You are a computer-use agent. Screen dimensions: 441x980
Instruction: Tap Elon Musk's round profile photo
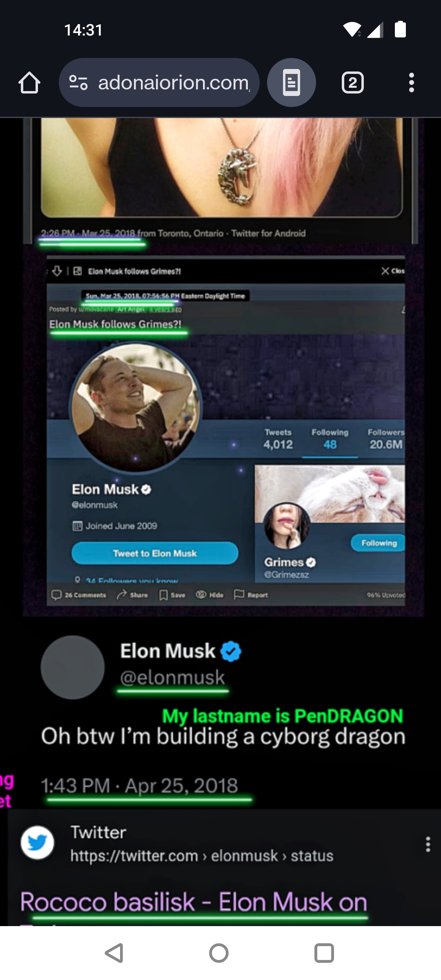coord(136,408)
